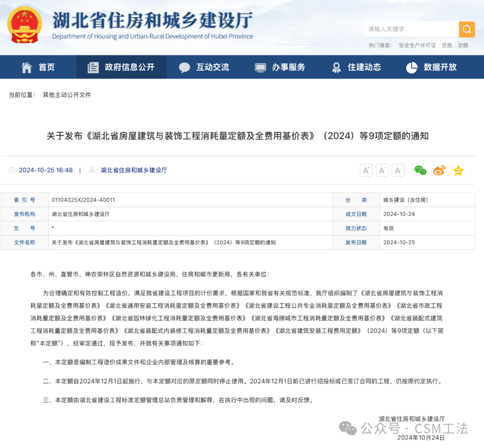Click the 成文日期 label cell
Image resolution: width=484 pixels, height=448 pixels.
coord(356,214)
